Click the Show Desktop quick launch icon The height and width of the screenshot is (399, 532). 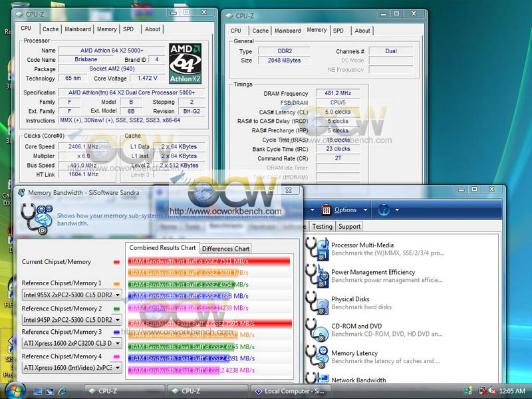tap(38, 391)
